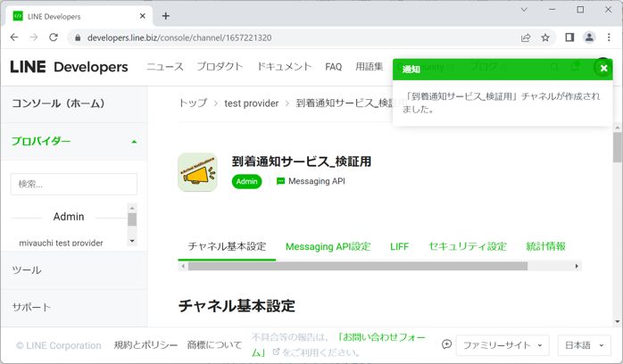Click the provider search field

pyautogui.click(x=74, y=184)
